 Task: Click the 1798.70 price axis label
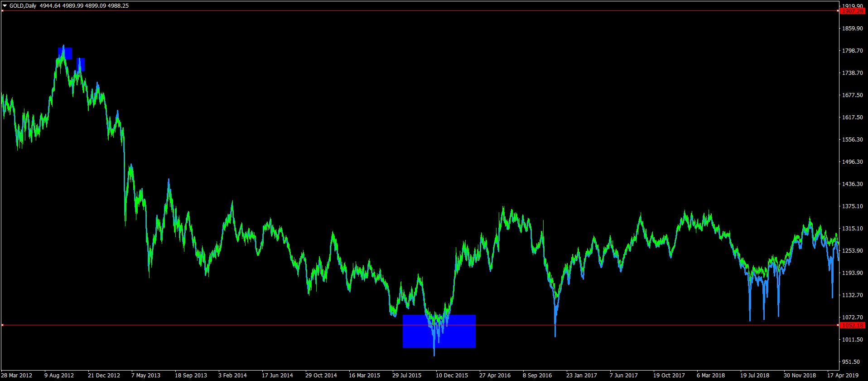pyautogui.click(x=852, y=50)
